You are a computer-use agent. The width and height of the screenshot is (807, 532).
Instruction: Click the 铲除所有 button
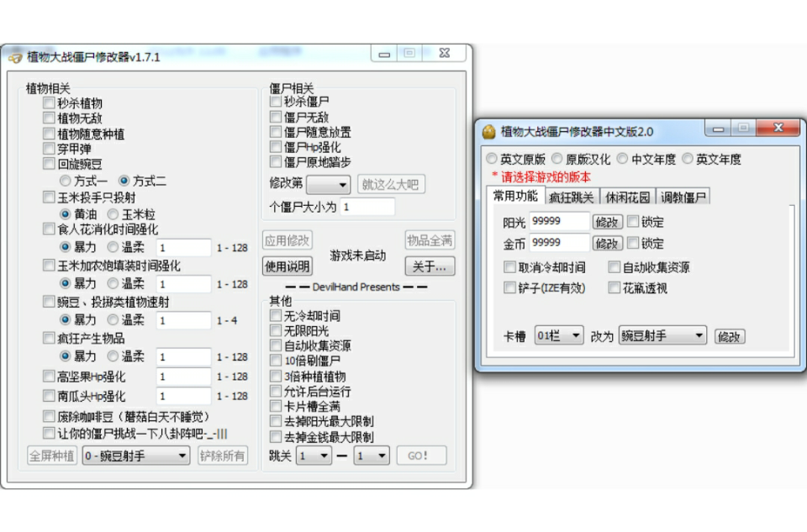(222, 456)
